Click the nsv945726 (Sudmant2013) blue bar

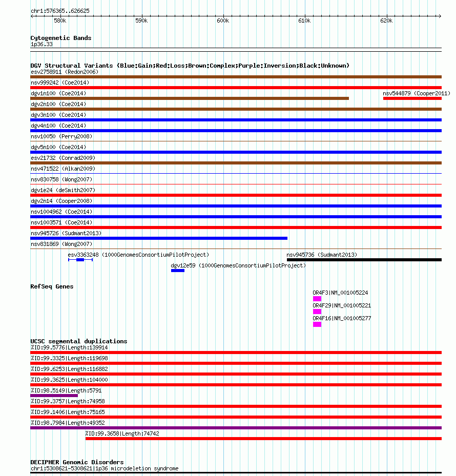(x=159, y=238)
